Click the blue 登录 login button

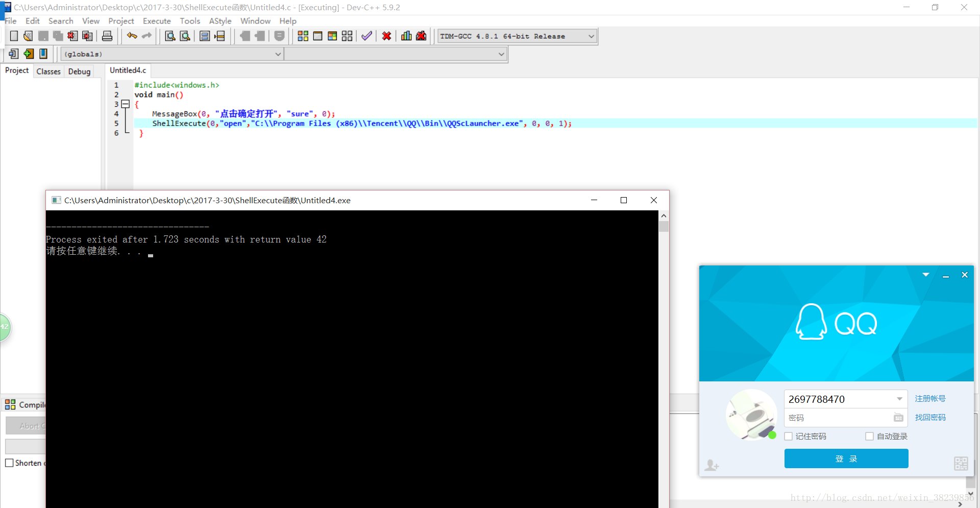coord(846,458)
